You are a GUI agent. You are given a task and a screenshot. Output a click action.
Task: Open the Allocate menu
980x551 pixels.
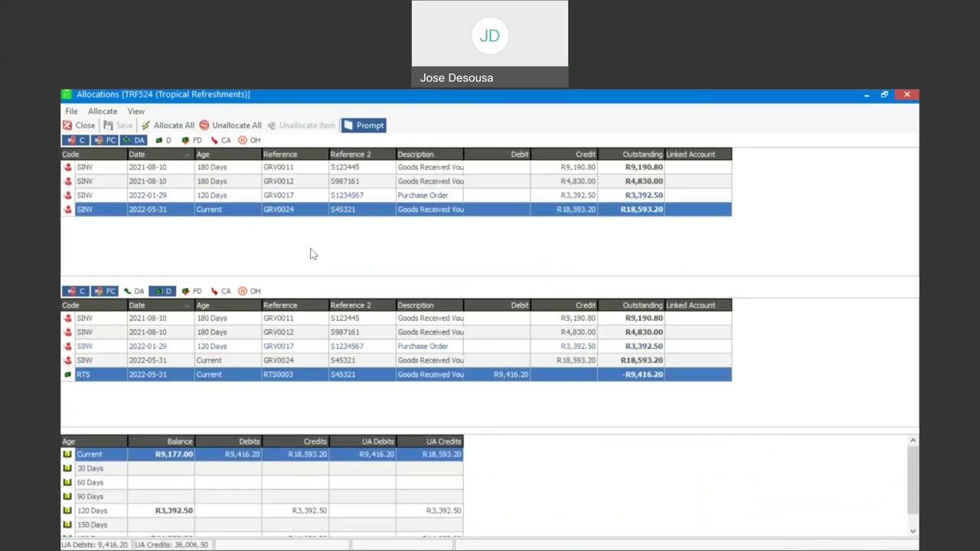[102, 111]
